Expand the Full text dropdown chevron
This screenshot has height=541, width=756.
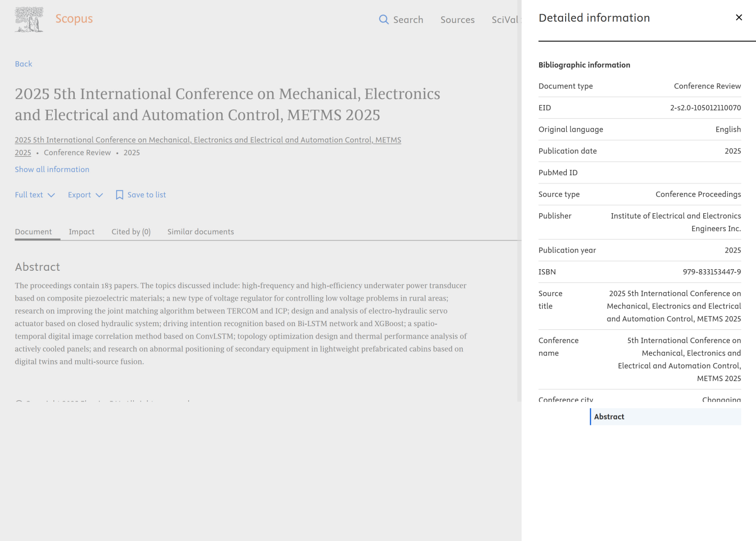click(51, 195)
